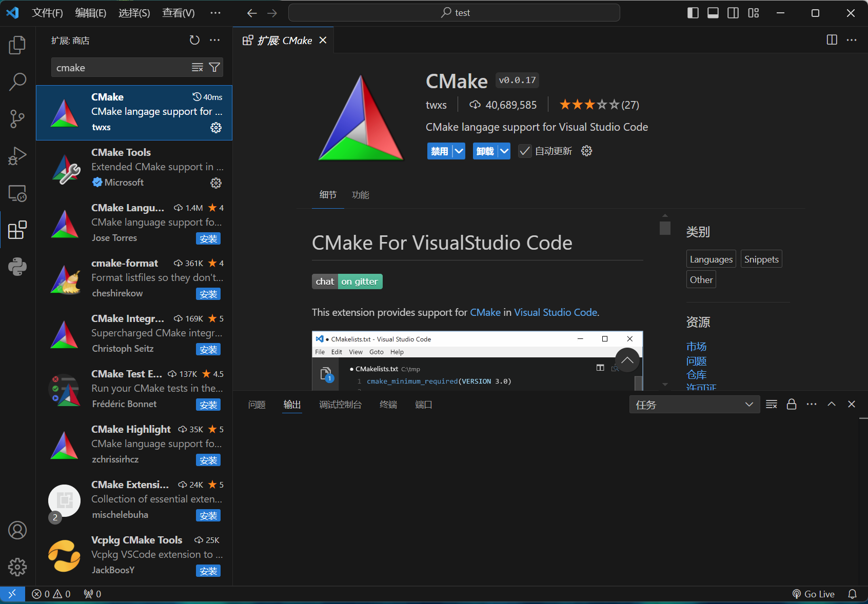This screenshot has height=604, width=868.
Task: Open the Tasks output channel dropdown
Action: tap(695, 405)
